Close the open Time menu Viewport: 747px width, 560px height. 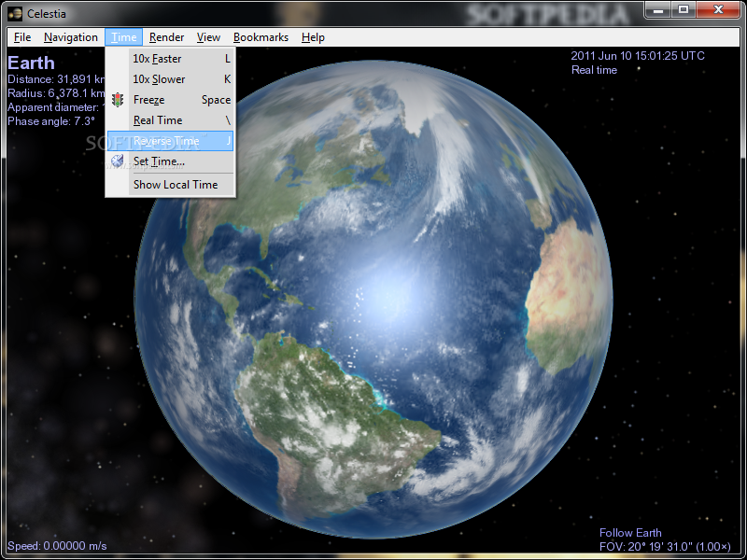click(x=124, y=37)
